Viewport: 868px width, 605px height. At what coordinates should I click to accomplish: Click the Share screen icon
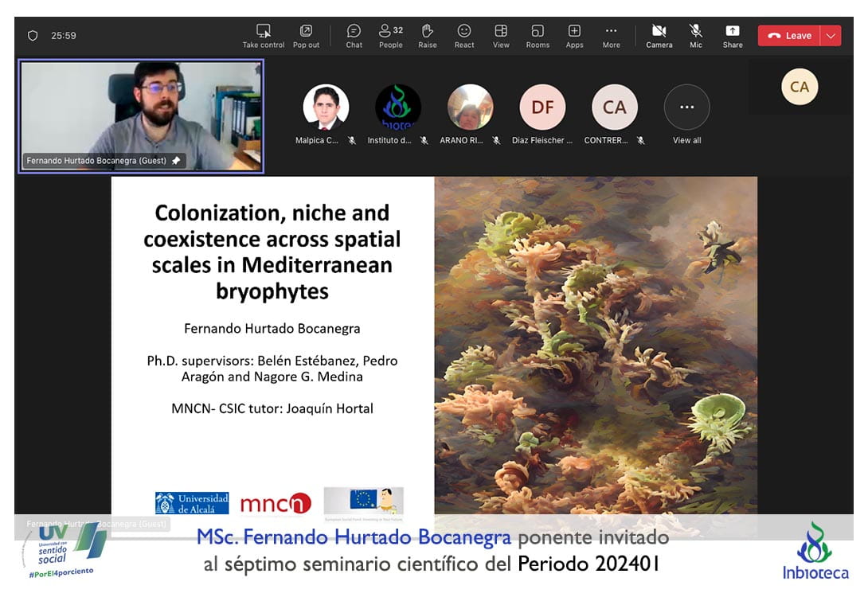(x=733, y=32)
